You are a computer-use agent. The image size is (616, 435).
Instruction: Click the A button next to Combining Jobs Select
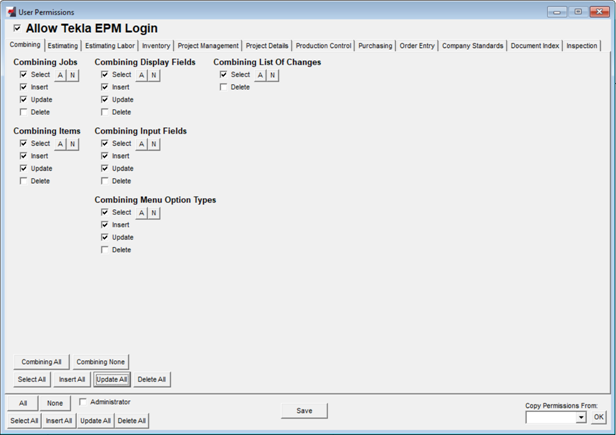60,75
